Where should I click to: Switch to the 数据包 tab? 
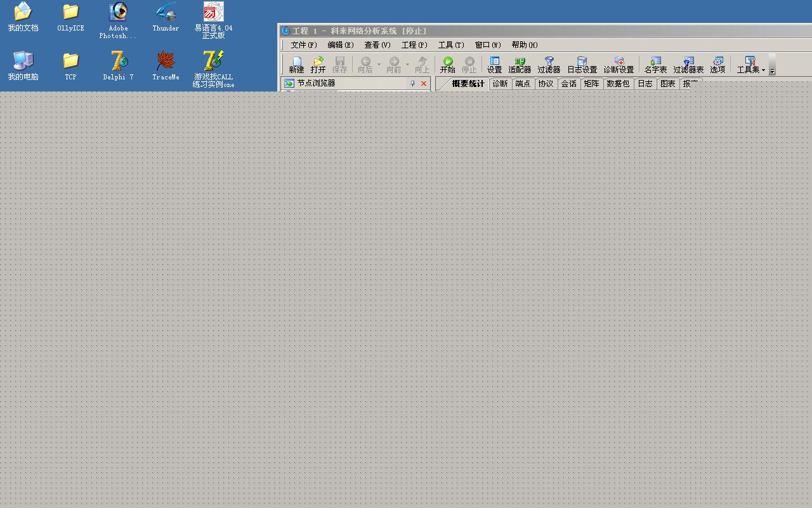(x=617, y=84)
